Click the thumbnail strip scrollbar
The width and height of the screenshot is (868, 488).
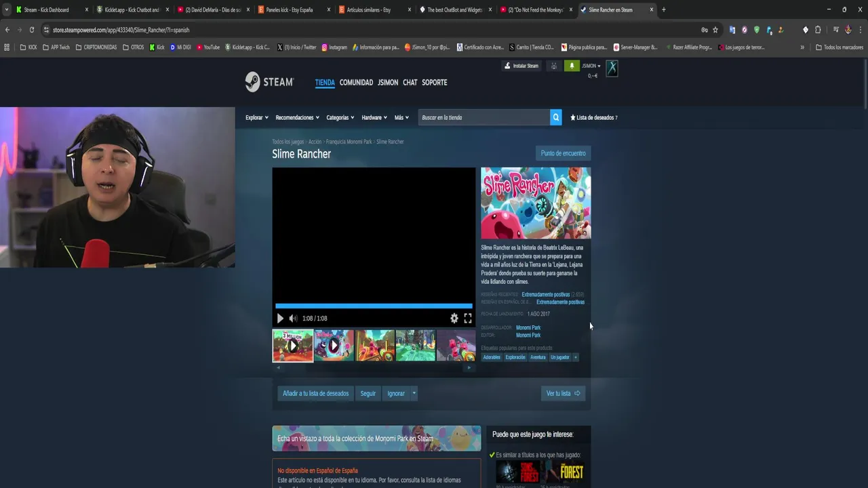pos(374,367)
